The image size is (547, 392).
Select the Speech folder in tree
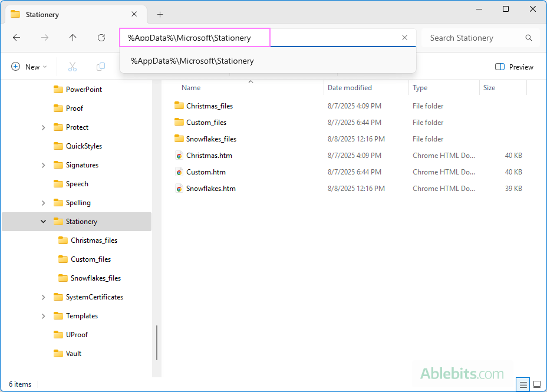click(x=77, y=184)
